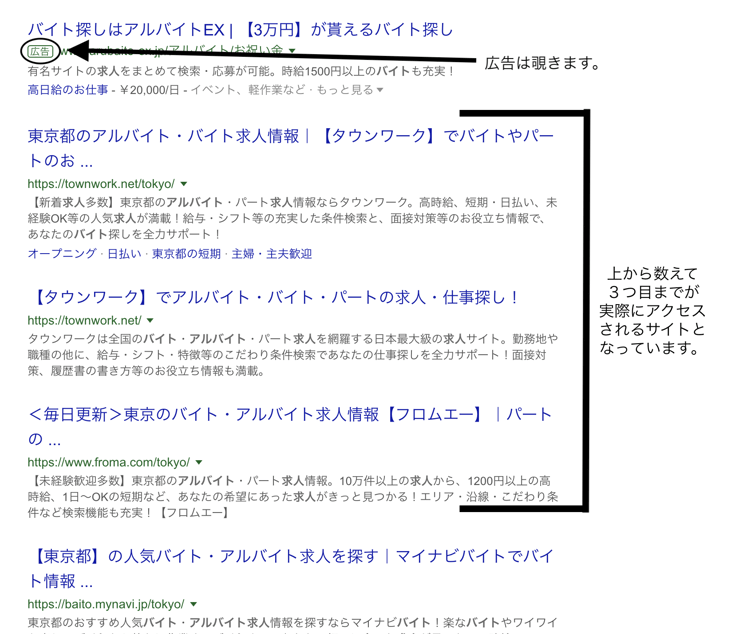Screen dimensions: 743x634
Task: Expand the ad URL dropdown arrow
Action: coord(292,50)
